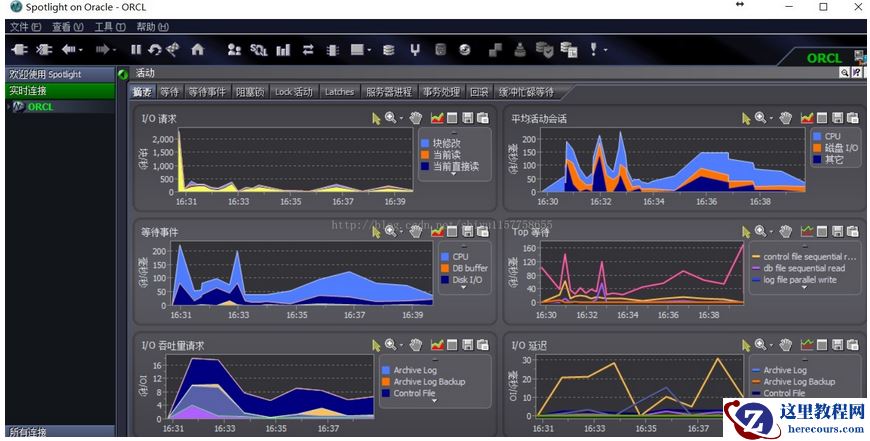Image resolution: width=870 pixels, height=441 pixels.
Task: Click the CPU blue color swatch in 平均活动会话 legend
Action: coord(816,136)
